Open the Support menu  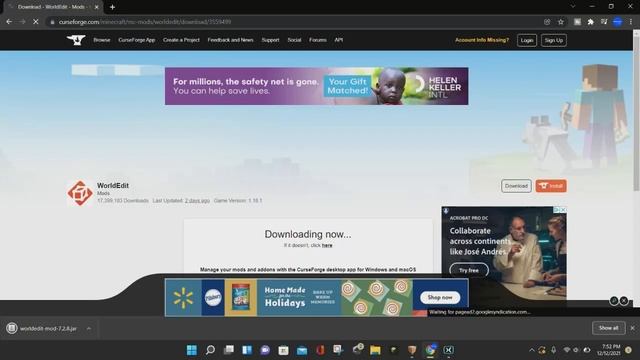click(x=270, y=40)
